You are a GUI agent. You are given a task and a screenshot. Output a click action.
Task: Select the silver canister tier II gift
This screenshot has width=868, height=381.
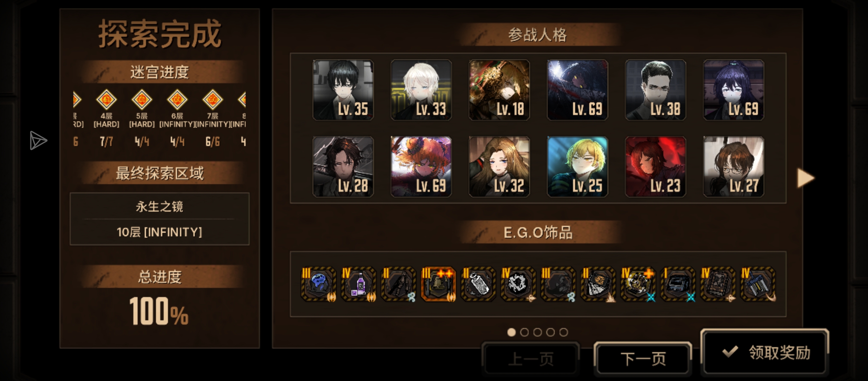pyautogui.click(x=478, y=284)
